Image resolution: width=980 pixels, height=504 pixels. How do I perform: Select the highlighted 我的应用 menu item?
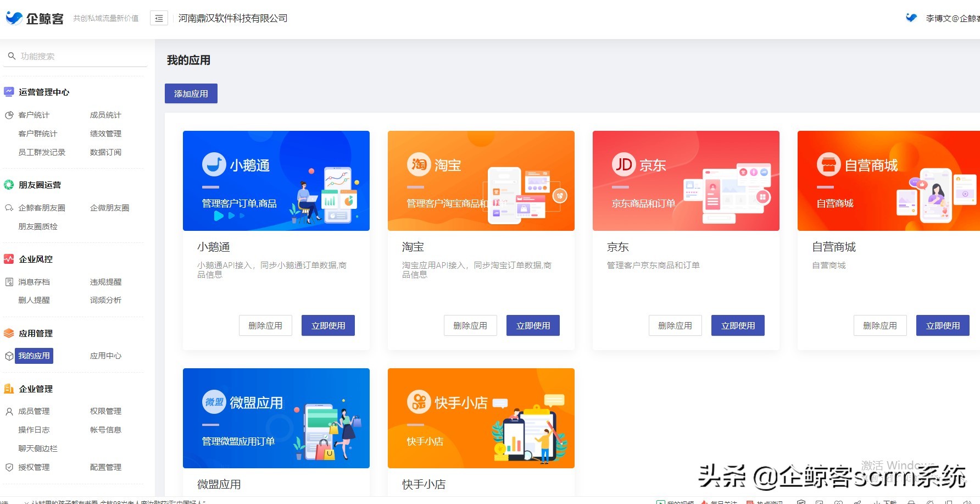tap(34, 356)
